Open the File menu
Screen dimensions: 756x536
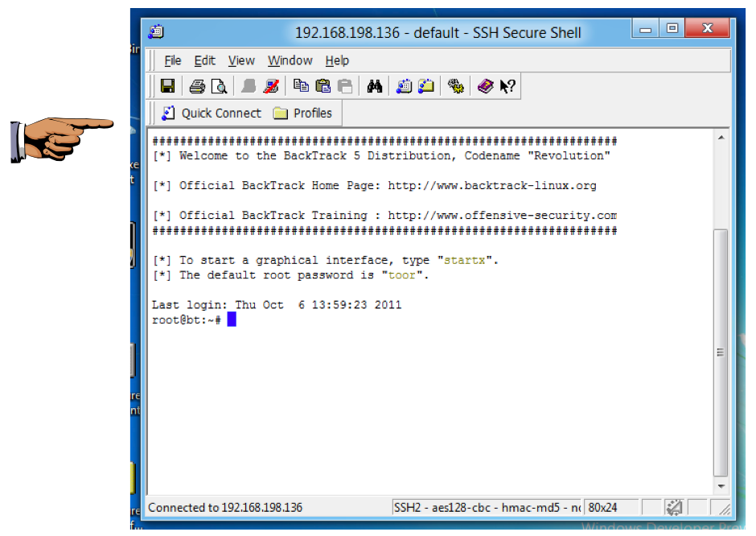[x=173, y=61]
